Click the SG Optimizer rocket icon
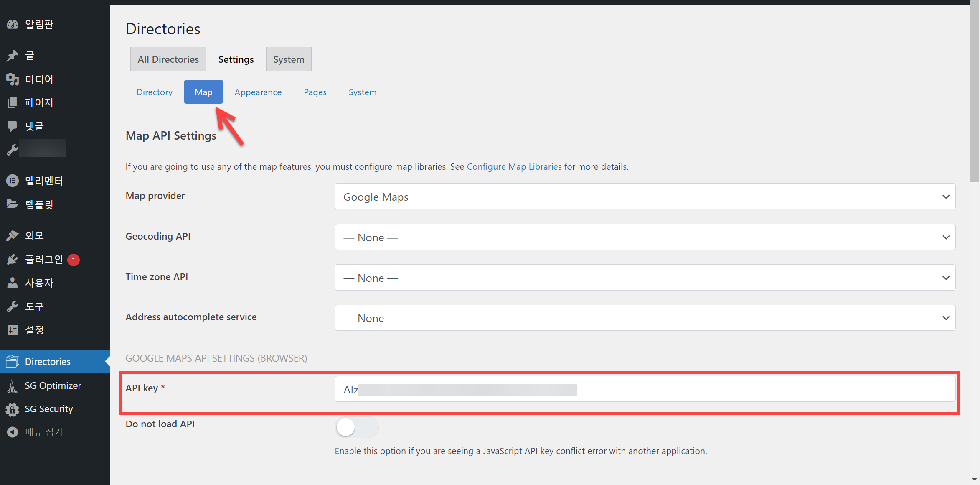 [13, 385]
